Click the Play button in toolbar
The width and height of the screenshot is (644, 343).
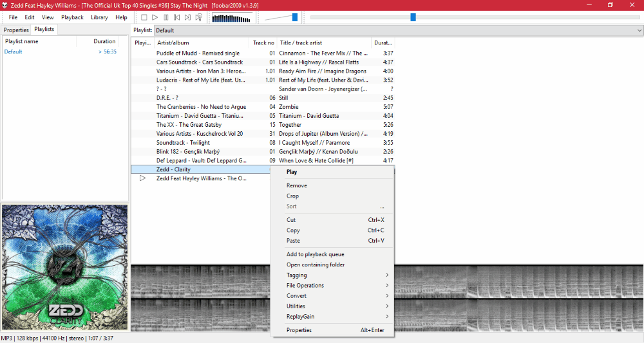coord(155,17)
